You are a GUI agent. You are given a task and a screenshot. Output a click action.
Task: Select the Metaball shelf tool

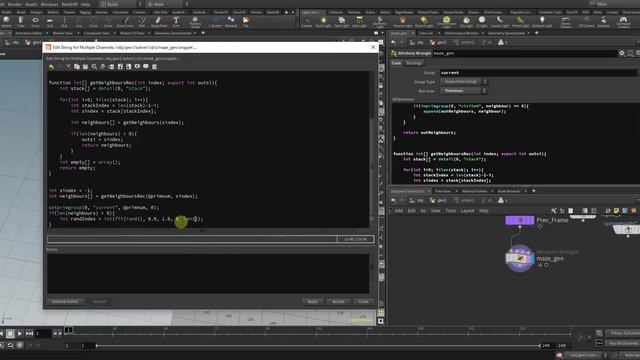click(x=231, y=21)
